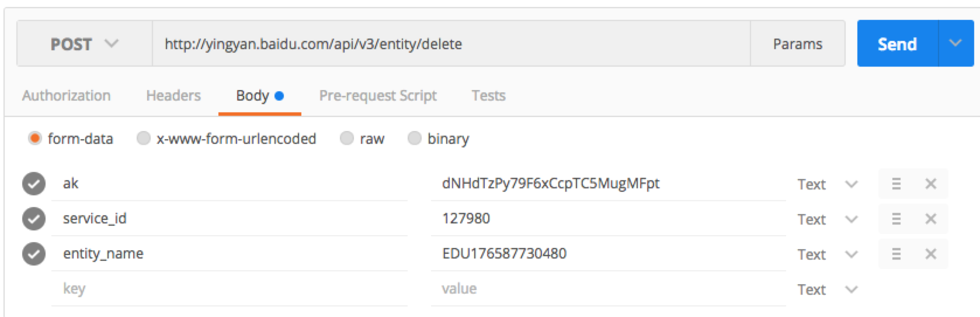Select the x-www-form-urlencoded radio option
The height and width of the screenshot is (317, 980).
coord(144,139)
